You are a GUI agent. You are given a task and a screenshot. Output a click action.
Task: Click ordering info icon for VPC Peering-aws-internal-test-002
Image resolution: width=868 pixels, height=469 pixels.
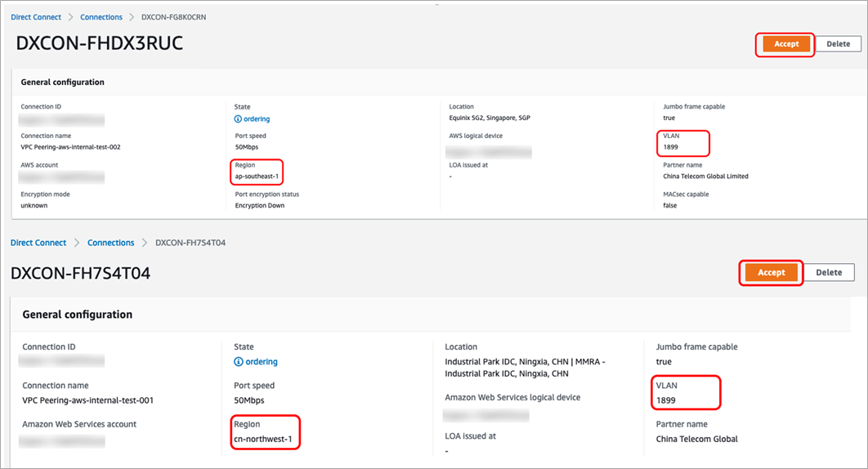coord(238,119)
